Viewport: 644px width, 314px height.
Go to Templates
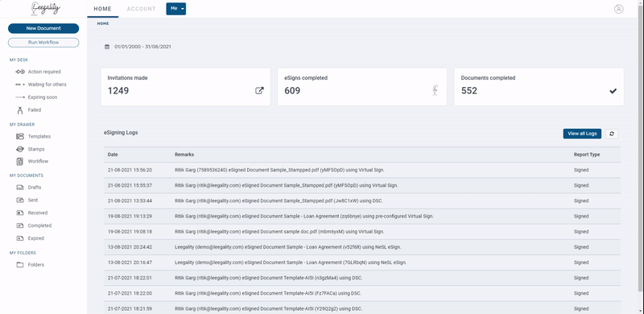coord(39,136)
